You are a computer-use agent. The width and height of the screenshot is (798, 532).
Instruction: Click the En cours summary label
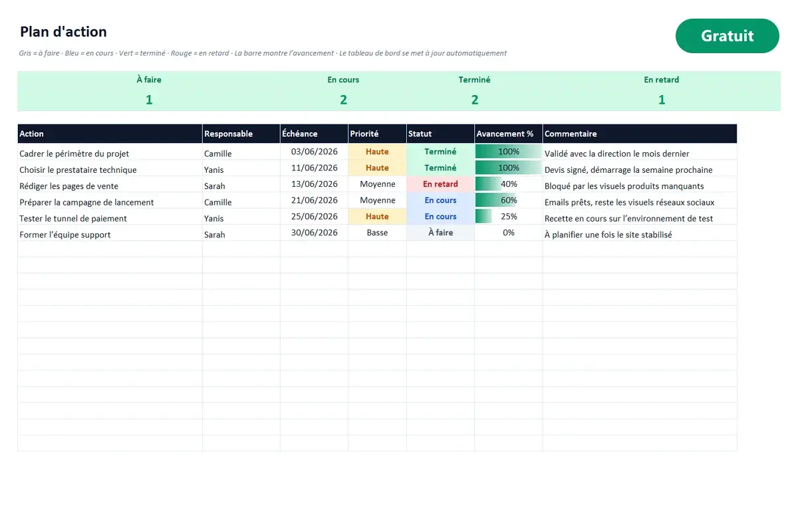tap(343, 80)
